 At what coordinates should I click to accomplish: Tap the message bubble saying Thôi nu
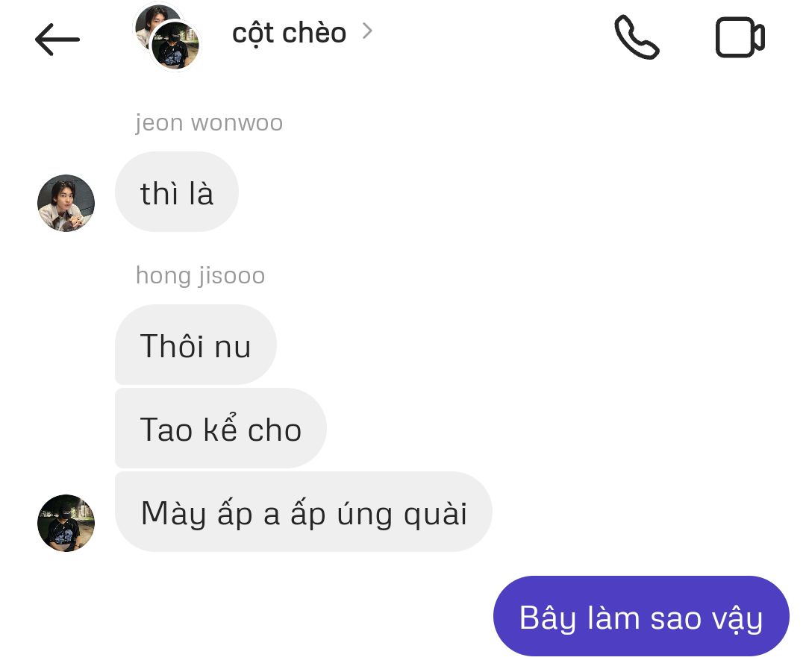[x=196, y=345]
